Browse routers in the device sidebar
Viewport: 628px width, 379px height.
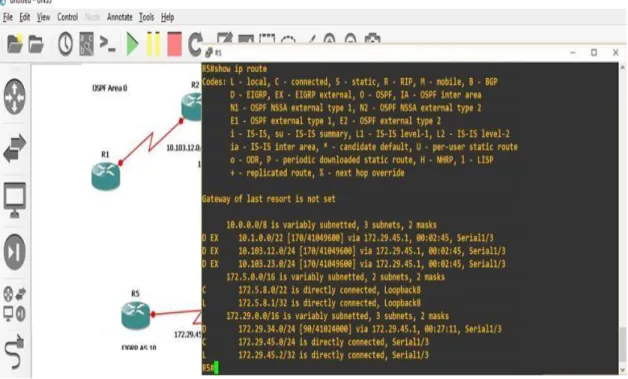[15, 97]
